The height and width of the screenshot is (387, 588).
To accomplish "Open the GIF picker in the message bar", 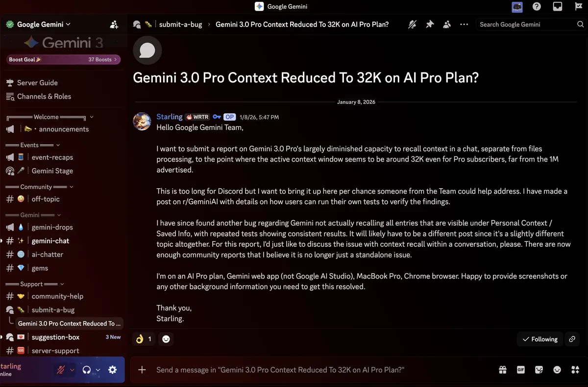I will coord(521,370).
